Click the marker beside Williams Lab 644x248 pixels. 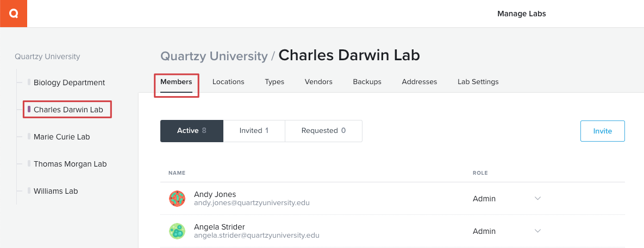[29, 190]
